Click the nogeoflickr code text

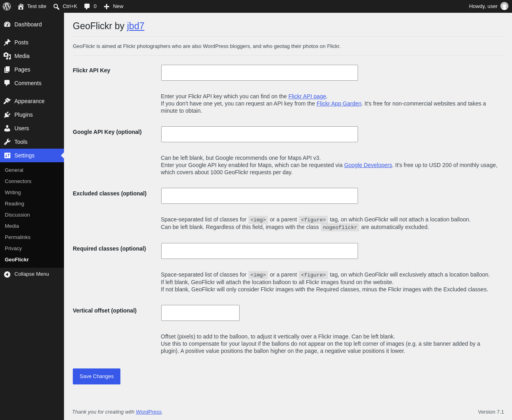340,227
